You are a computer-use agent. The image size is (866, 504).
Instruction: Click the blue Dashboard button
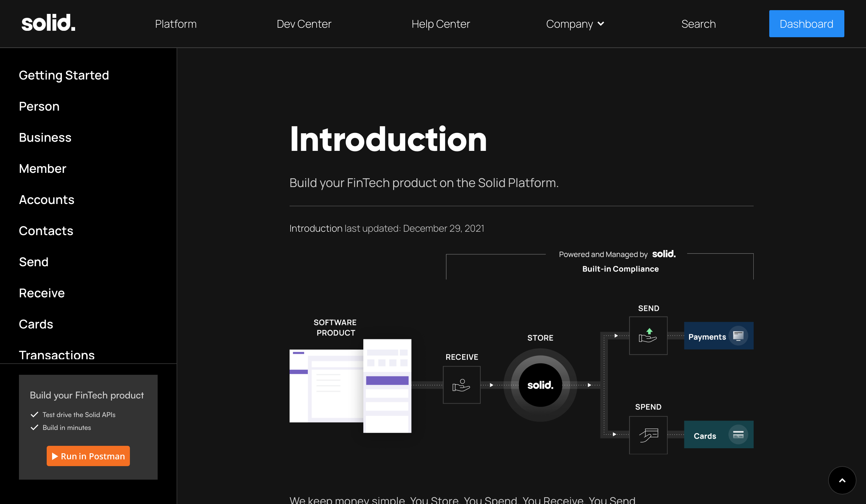click(x=806, y=24)
